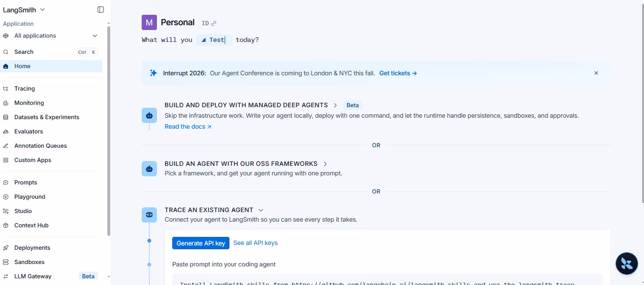Click the Studio icon
Image resolution: width=644 pixels, height=285 pixels.
coord(6,211)
